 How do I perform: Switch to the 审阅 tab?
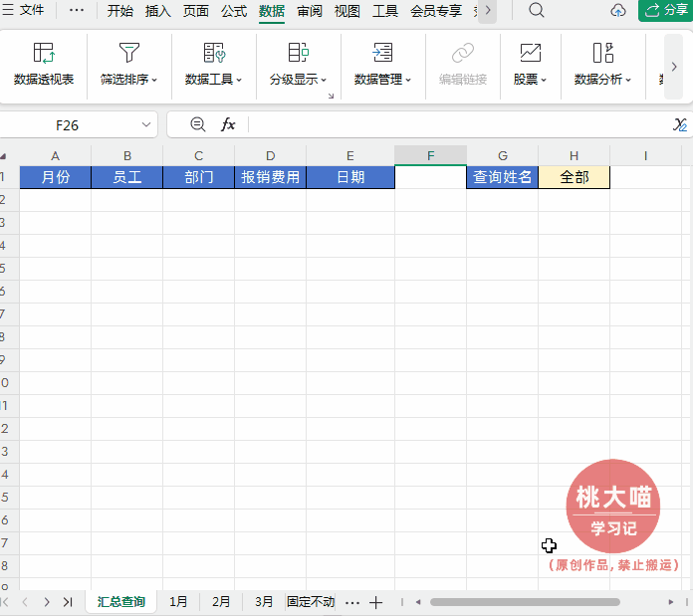[x=310, y=11]
